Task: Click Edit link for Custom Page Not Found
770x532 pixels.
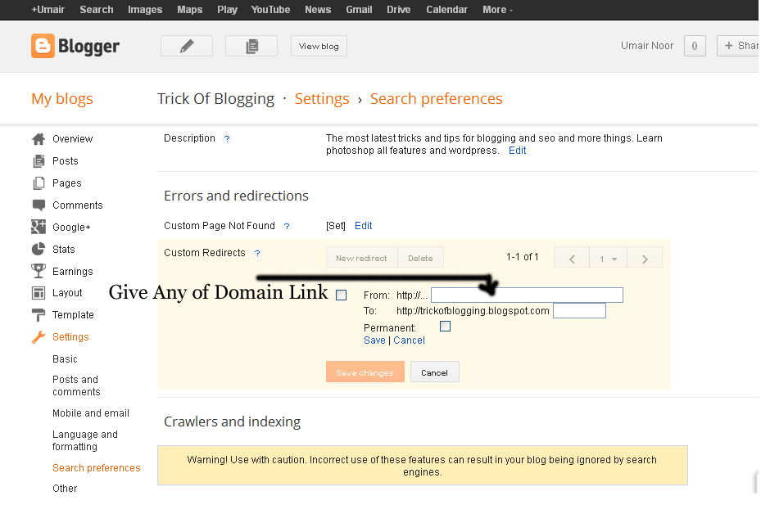Action: [364, 226]
